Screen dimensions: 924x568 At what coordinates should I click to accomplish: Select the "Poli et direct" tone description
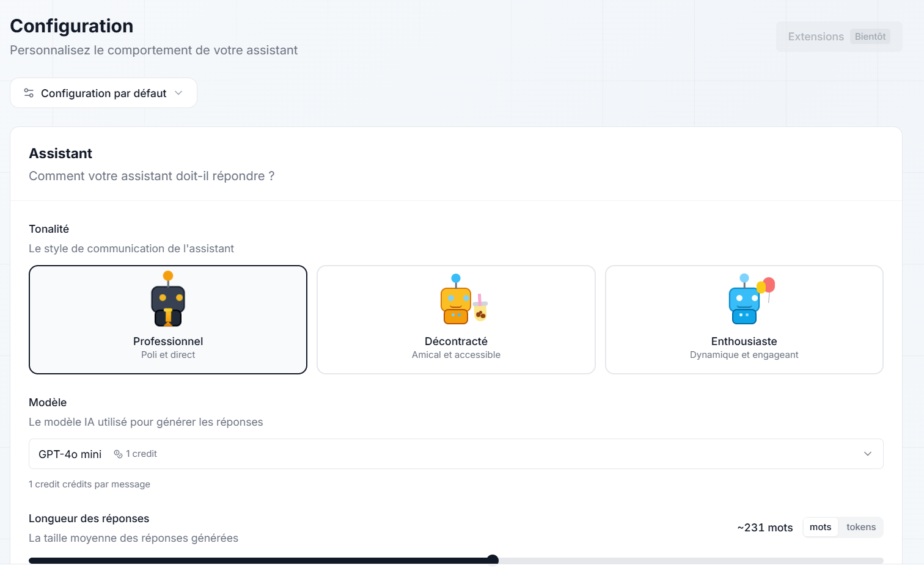168,355
